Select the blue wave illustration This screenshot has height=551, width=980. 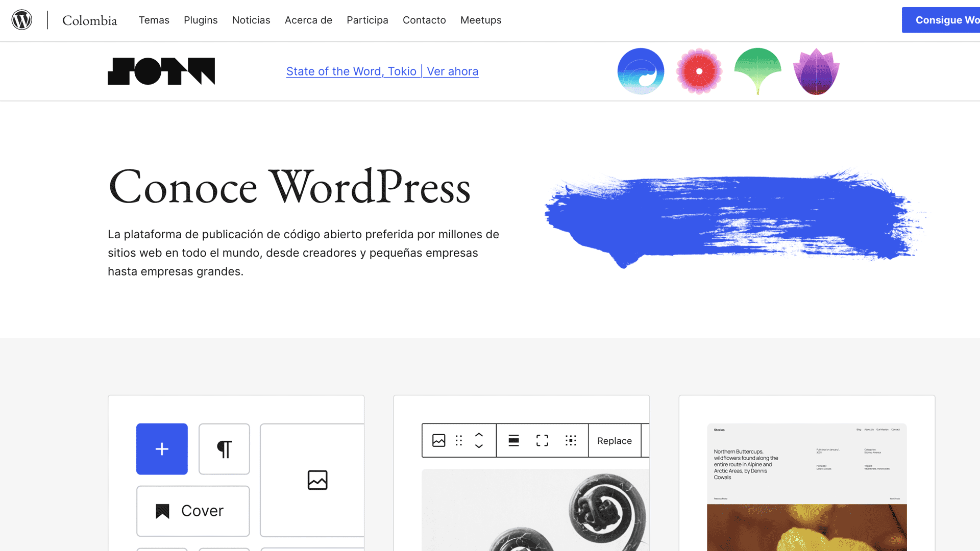coord(641,71)
